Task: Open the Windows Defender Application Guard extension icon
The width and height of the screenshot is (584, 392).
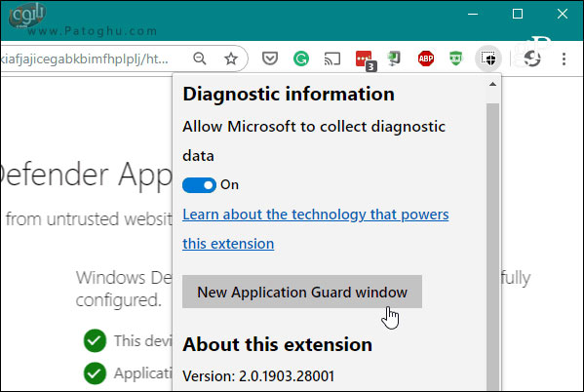Action: point(487,59)
